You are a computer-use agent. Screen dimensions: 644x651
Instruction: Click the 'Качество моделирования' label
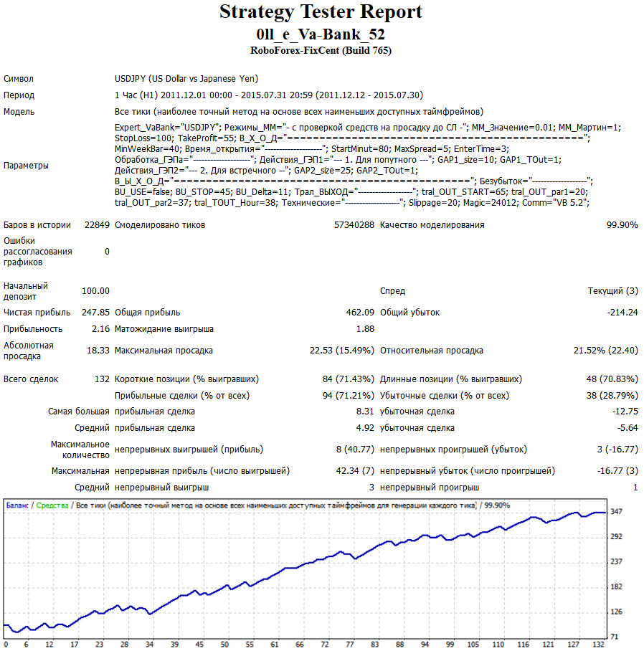click(432, 225)
